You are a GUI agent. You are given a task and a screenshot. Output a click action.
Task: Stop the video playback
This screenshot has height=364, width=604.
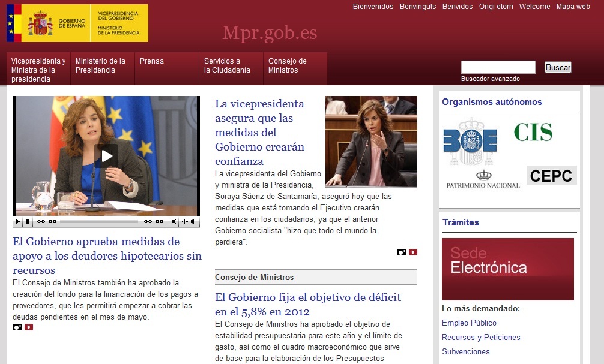[x=26, y=221]
